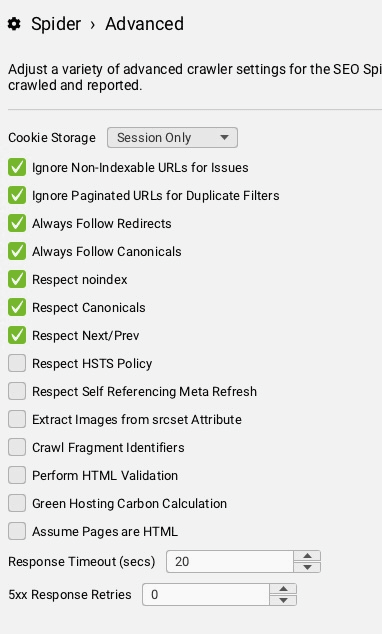Increase Response Timeout with up arrow
382x634 pixels.
[x=307, y=556]
